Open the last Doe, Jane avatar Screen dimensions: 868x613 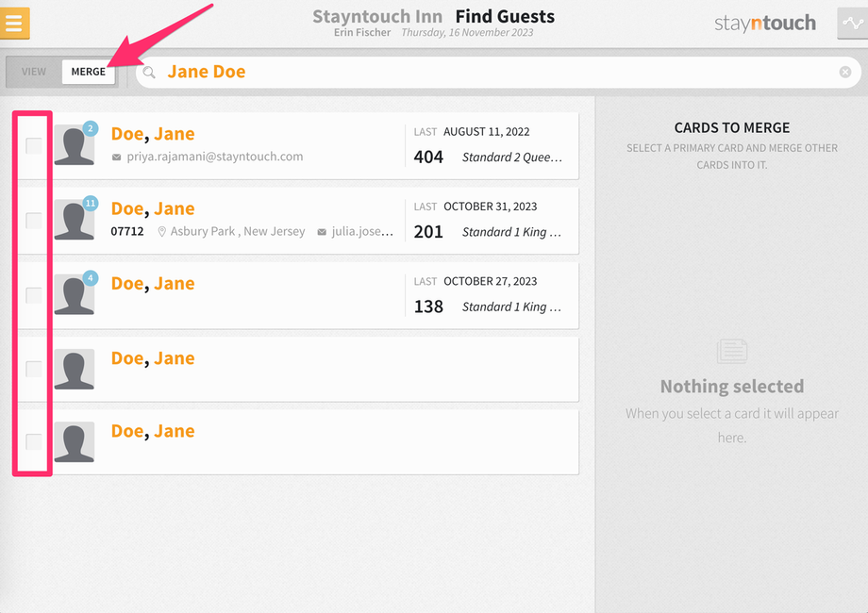(x=75, y=442)
